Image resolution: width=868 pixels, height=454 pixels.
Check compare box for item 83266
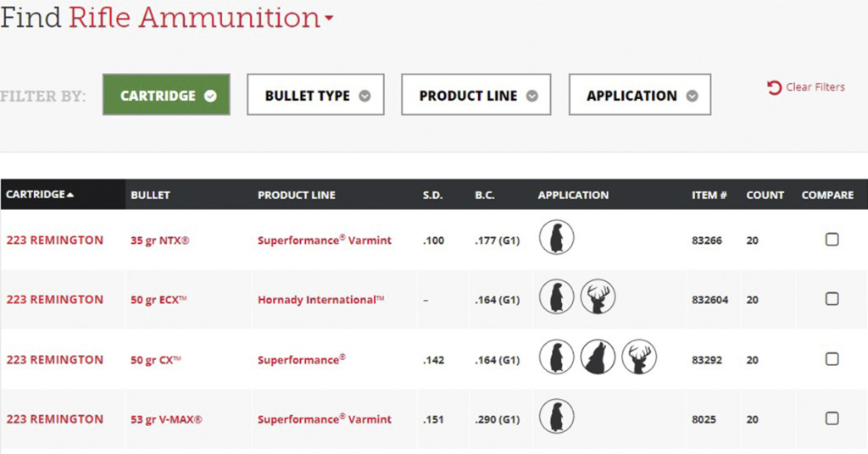point(832,240)
